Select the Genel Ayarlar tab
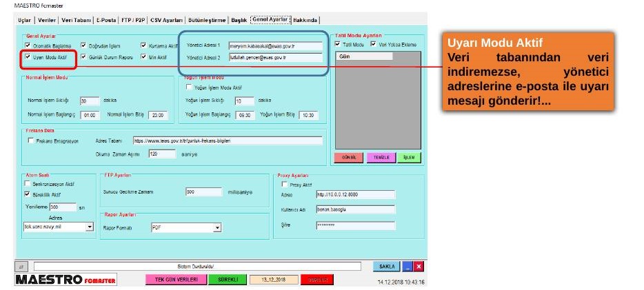The image size is (644, 290). (270, 20)
